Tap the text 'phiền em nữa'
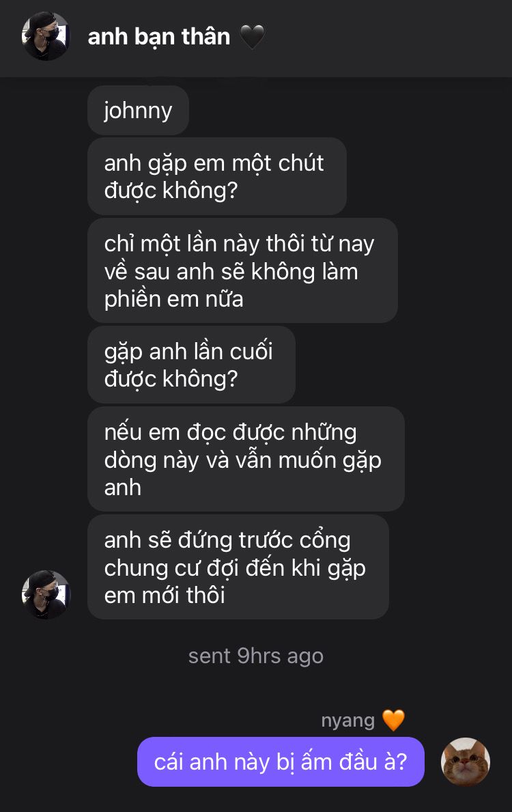The image size is (512, 812). tap(173, 299)
